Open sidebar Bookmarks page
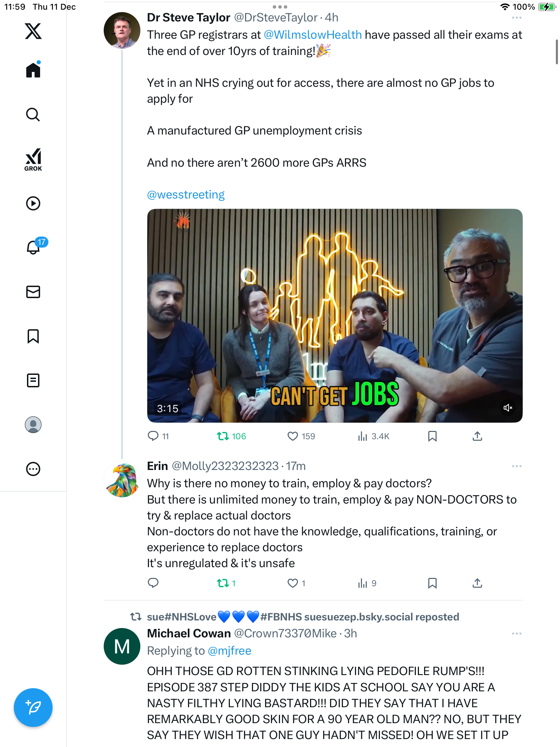This screenshot has width=560, height=747. pos(33,336)
